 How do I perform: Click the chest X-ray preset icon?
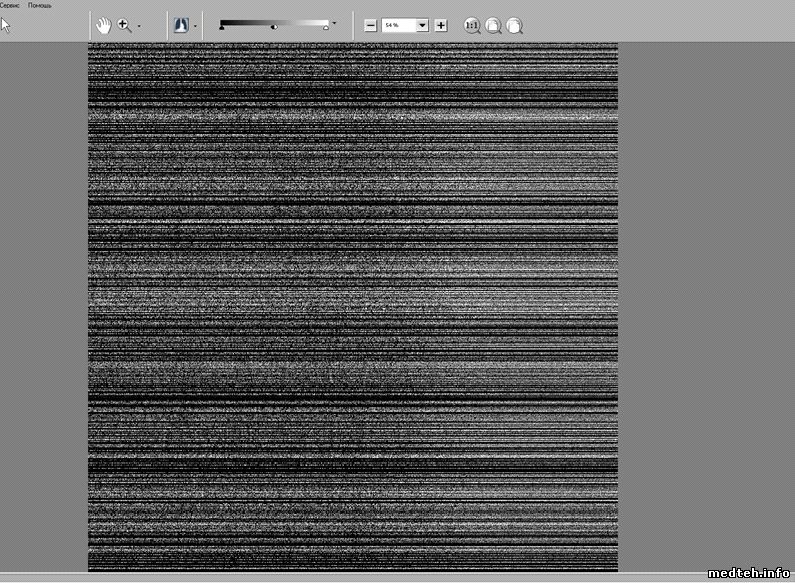click(181, 25)
